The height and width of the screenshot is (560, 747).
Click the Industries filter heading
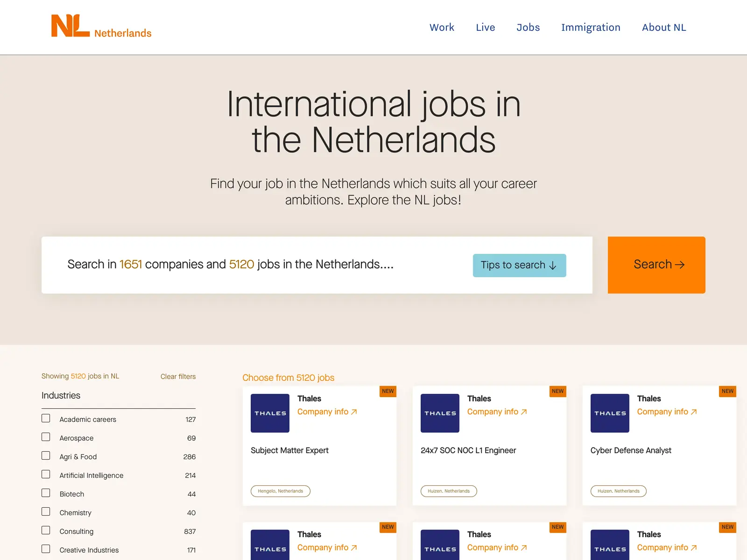61,395
